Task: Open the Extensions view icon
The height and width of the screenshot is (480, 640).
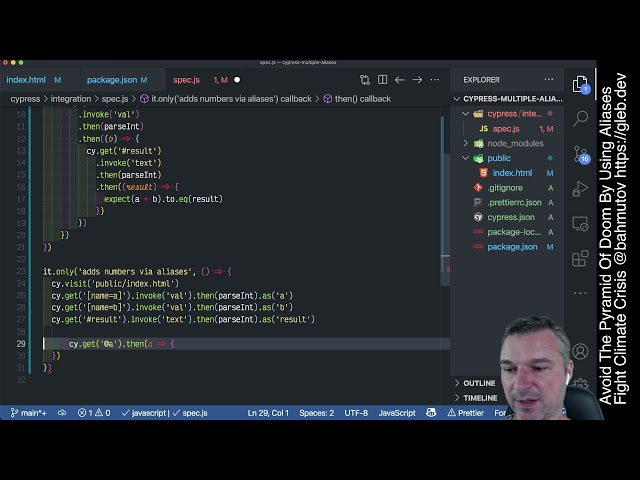Action: tap(580, 258)
